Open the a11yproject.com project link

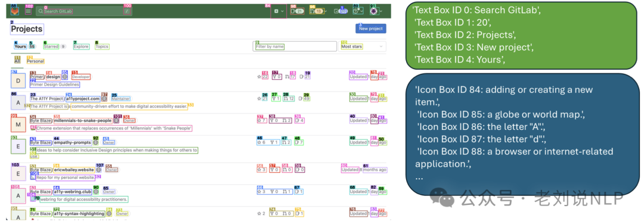(82, 99)
